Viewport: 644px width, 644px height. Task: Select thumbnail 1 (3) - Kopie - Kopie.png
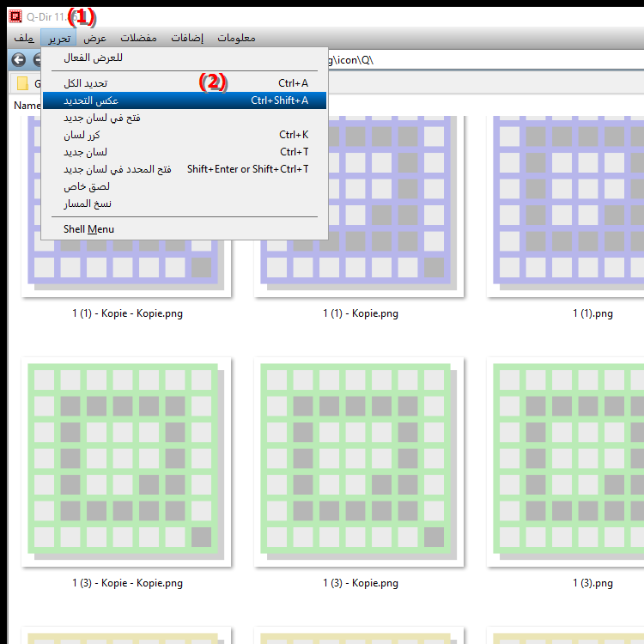126,462
